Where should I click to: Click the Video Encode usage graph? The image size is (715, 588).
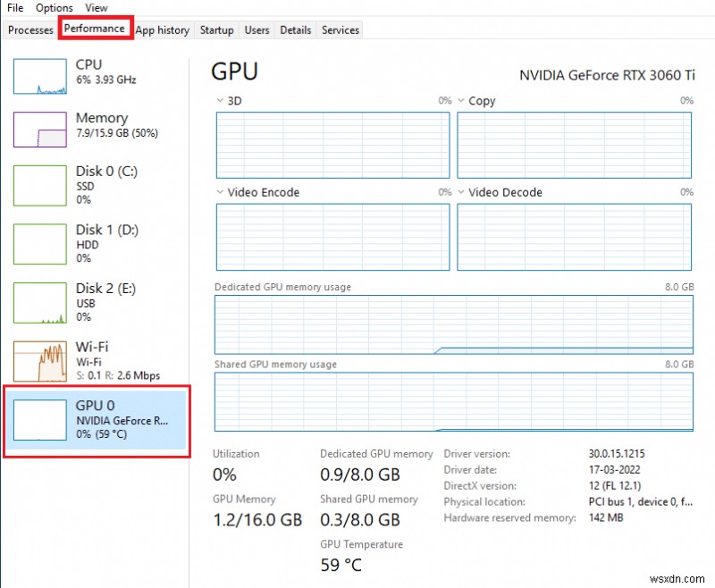[x=332, y=237]
